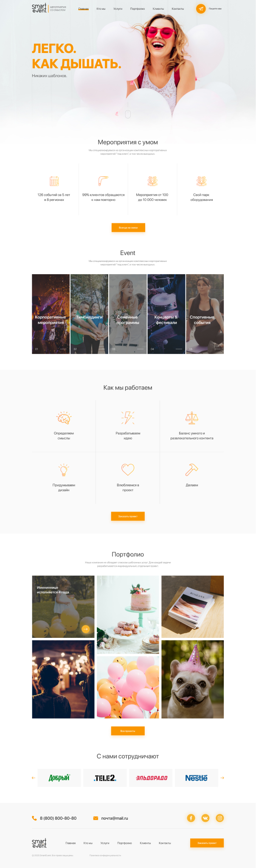Image resolution: width=256 pixels, height=868 pixels.
Task: Click the Всегда на связи button
Action: pyautogui.click(x=128, y=228)
